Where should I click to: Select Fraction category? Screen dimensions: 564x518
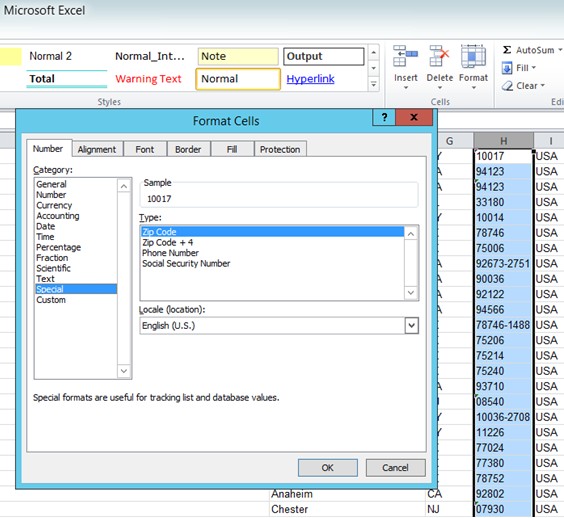coord(76,258)
